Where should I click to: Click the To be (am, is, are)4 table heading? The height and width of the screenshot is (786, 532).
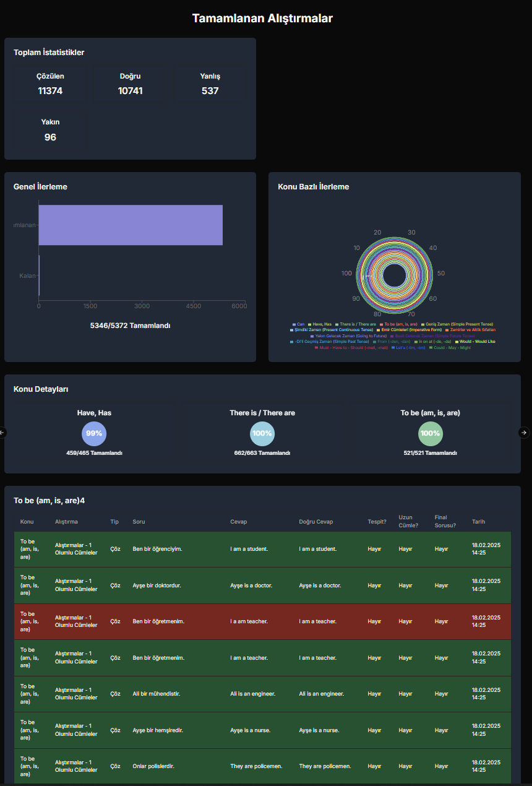point(49,500)
